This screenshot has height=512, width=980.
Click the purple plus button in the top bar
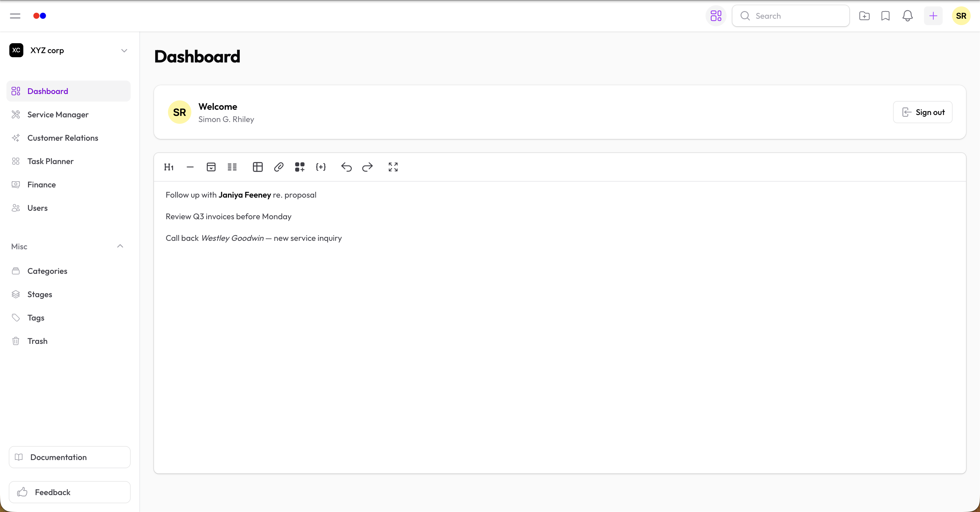933,16
